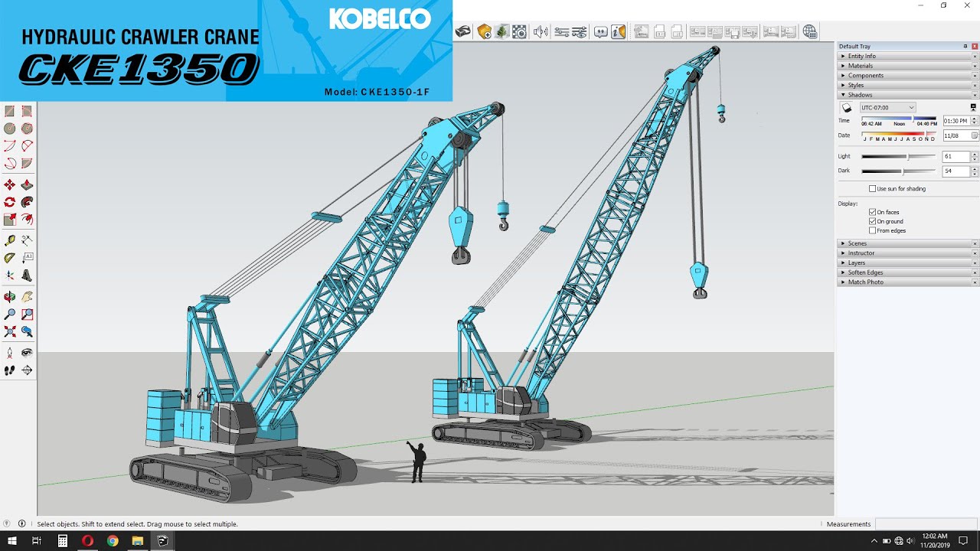Toggle show/hide shadows button
This screenshot has width=980, height=551.
847,108
